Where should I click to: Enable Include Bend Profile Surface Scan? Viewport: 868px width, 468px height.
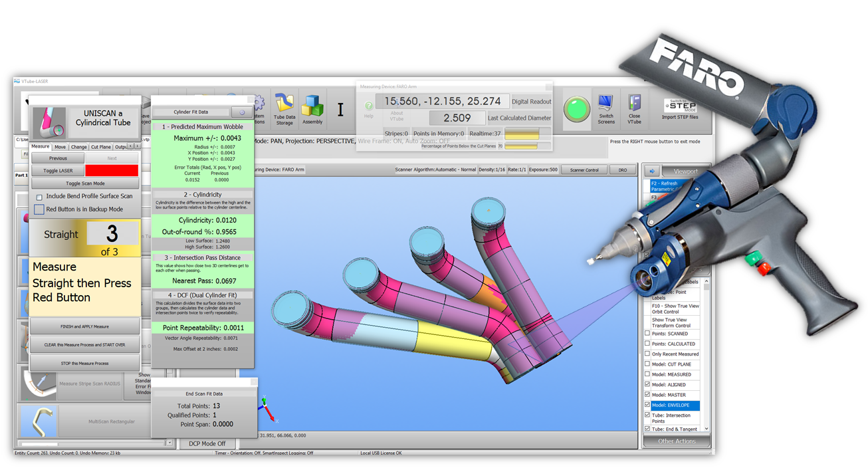[39, 197]
